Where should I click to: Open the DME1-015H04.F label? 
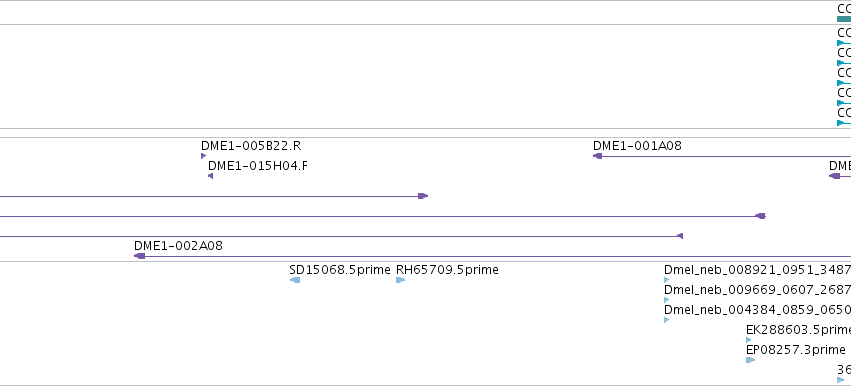pyautogui.click(x=258, y=166)
